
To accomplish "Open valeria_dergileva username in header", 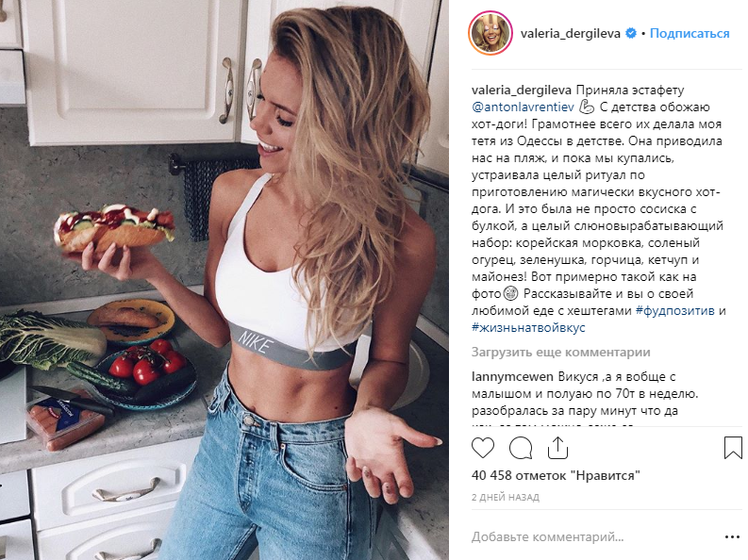I will click(x=570, y=33).
